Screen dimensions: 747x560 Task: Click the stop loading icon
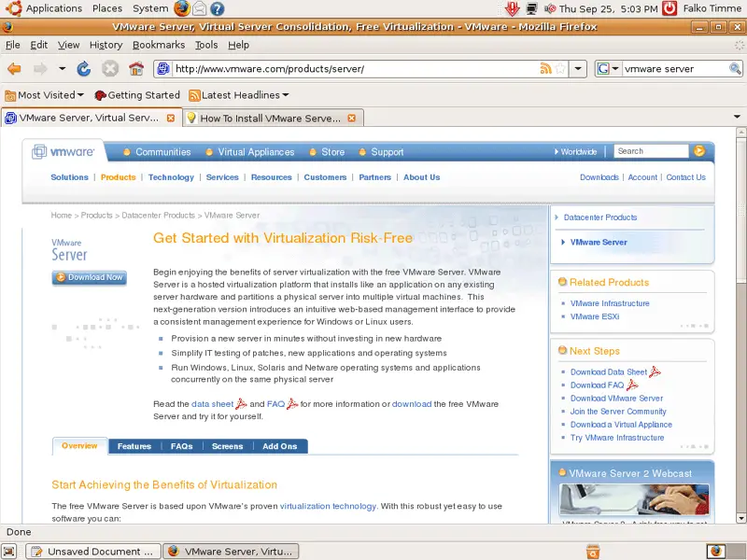[x=110, y=69]
